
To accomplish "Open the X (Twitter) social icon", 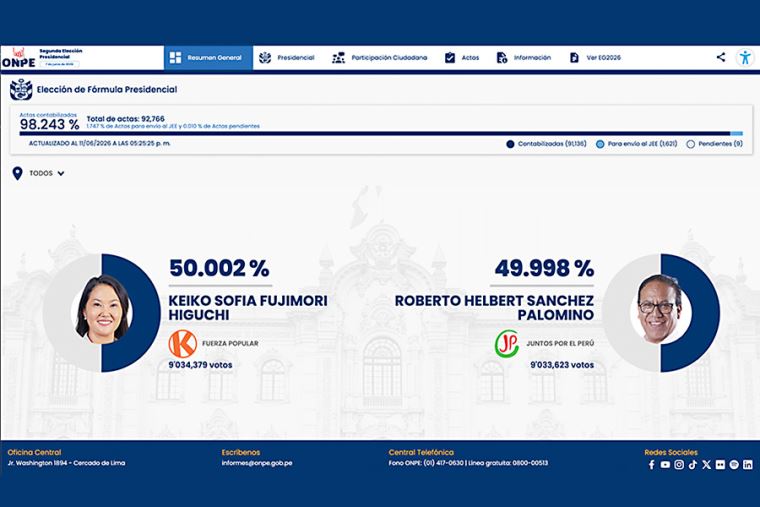I will tap(706, 464).
